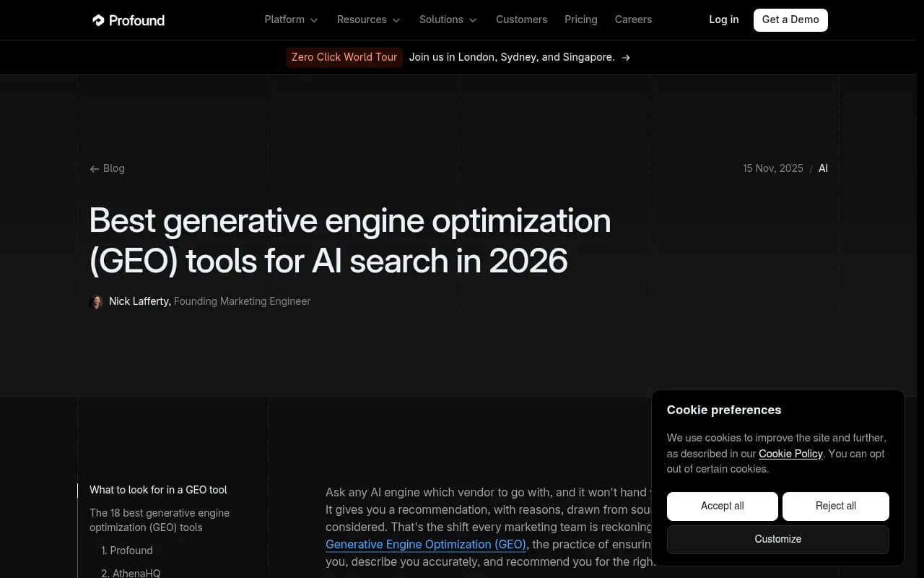Click the Cookie preferences heading
Screen dimensions: 924x578
[724, 410]
